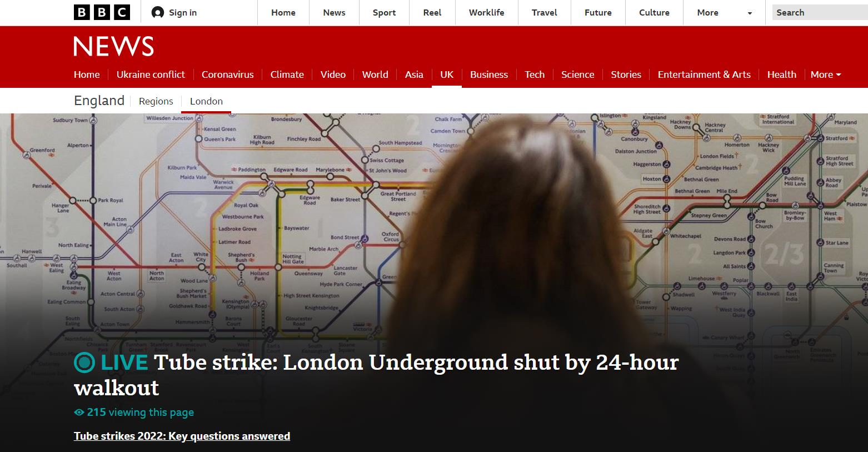Click the LIVE pulse circle icon
Screen dimensions: 868x452
click(x=84, y=362)
